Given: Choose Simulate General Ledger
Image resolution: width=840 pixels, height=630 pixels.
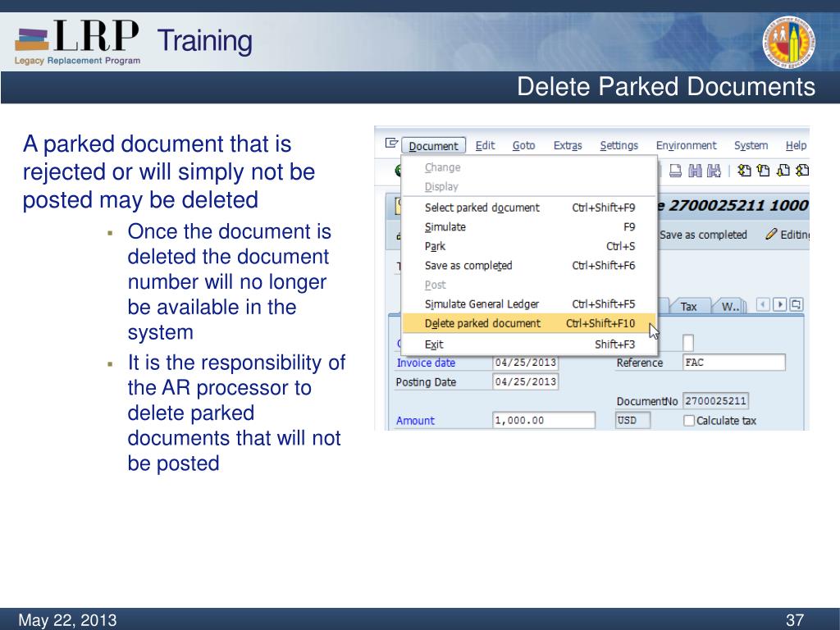Looking at the screenshot, I should tap(529, 304).
